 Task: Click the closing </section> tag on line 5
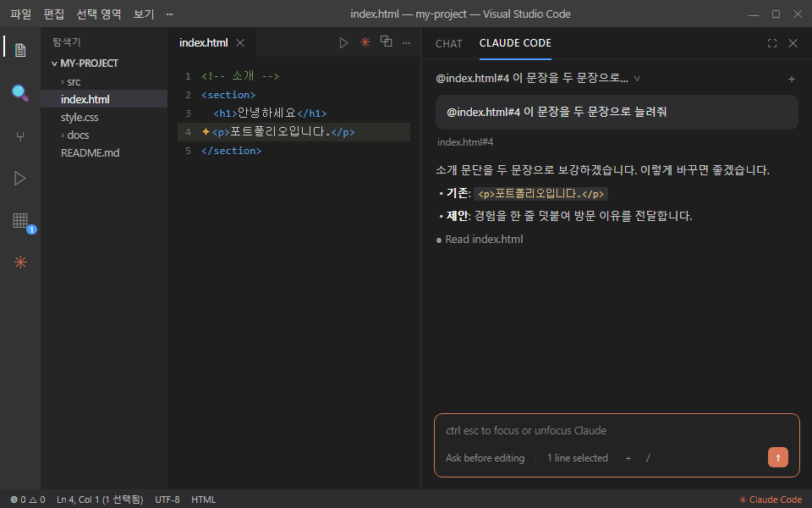[232, 151]
